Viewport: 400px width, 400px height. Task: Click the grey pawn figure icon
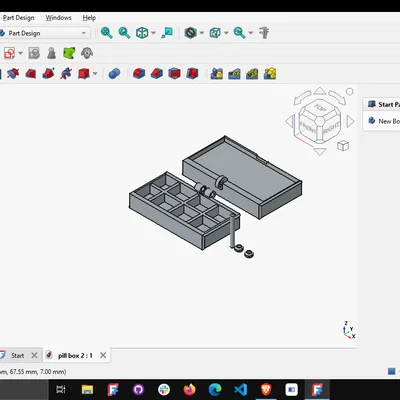[x=51, y=53]
